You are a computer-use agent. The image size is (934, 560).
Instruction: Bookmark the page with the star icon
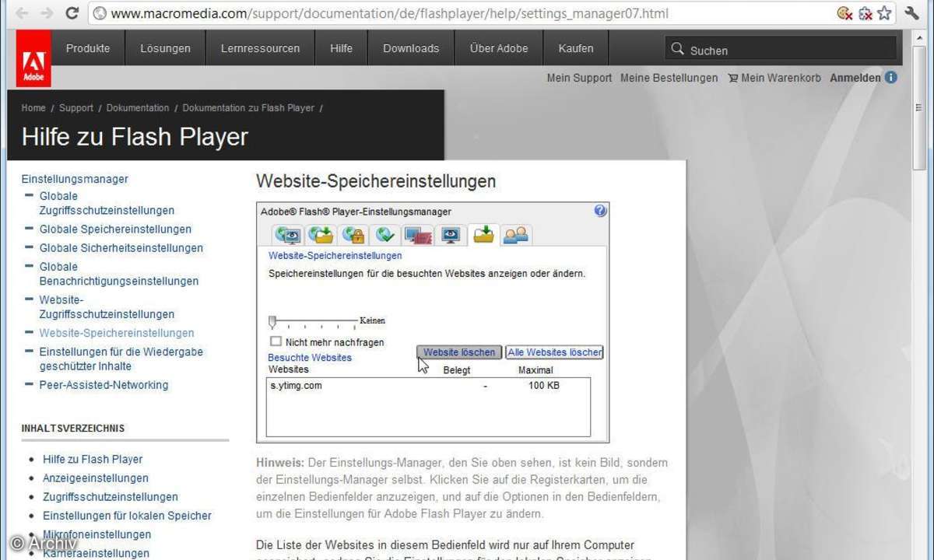(x=884, y=13)
